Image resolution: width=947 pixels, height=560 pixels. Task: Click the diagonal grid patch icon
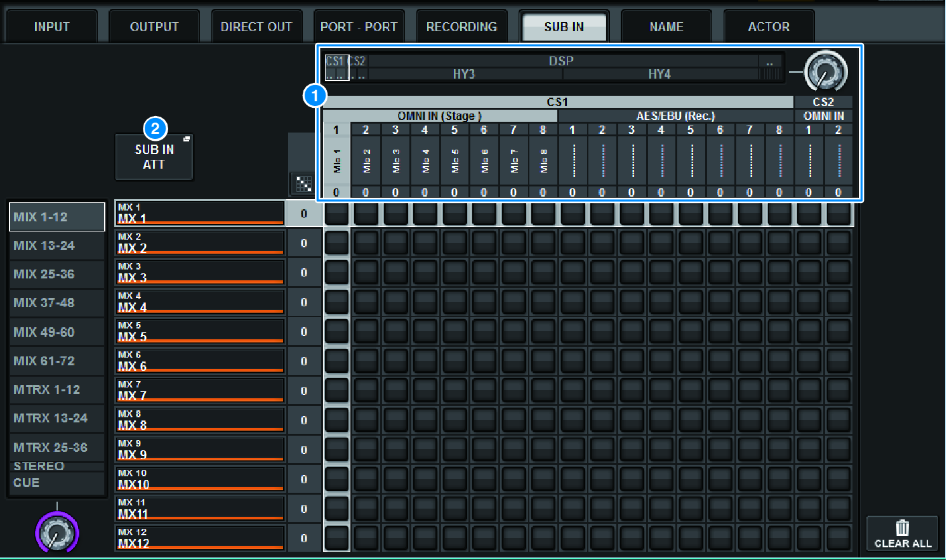304,184
